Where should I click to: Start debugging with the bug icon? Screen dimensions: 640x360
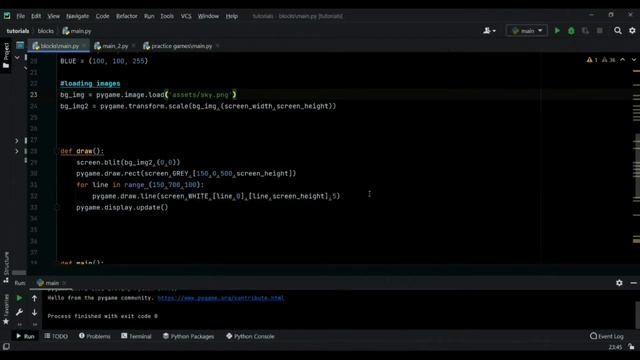(571, 31)
